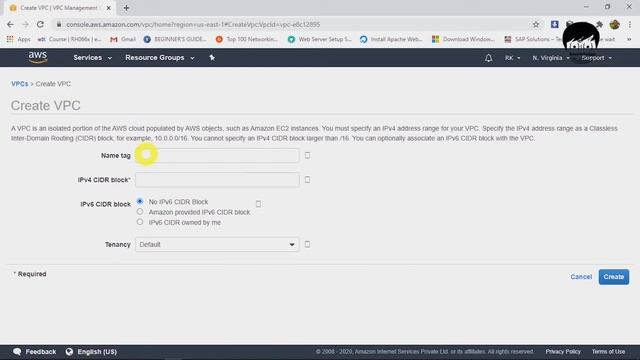Image resolution: width=640 pixels, height=360 pixels.
Task: Open the Tenancy dropdown
Action: pos(217,244)
